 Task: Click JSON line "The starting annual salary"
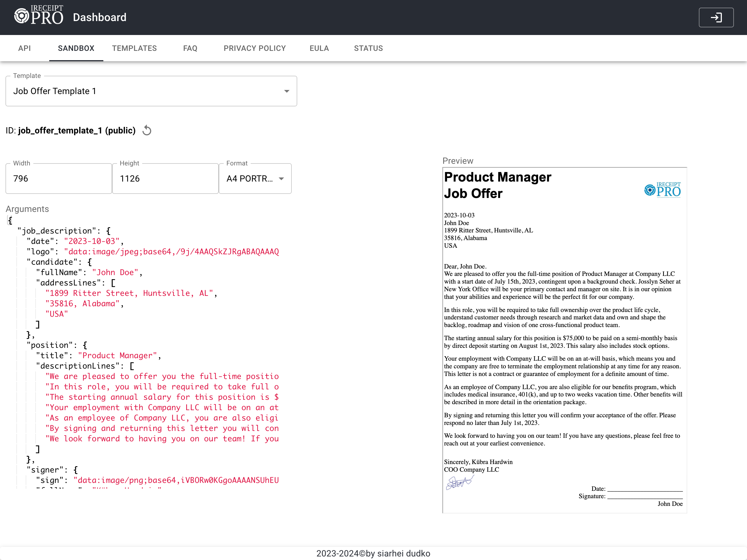point(162,397)
